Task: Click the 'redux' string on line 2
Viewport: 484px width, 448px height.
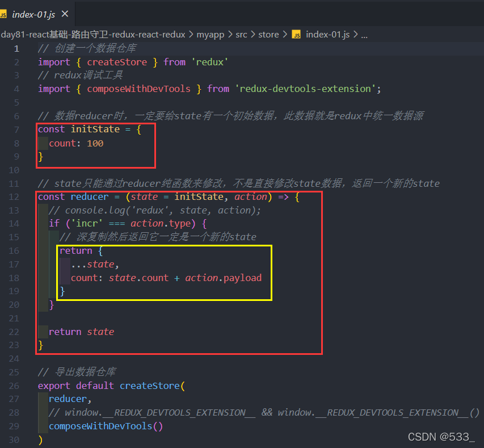Action: click(210, 62)
